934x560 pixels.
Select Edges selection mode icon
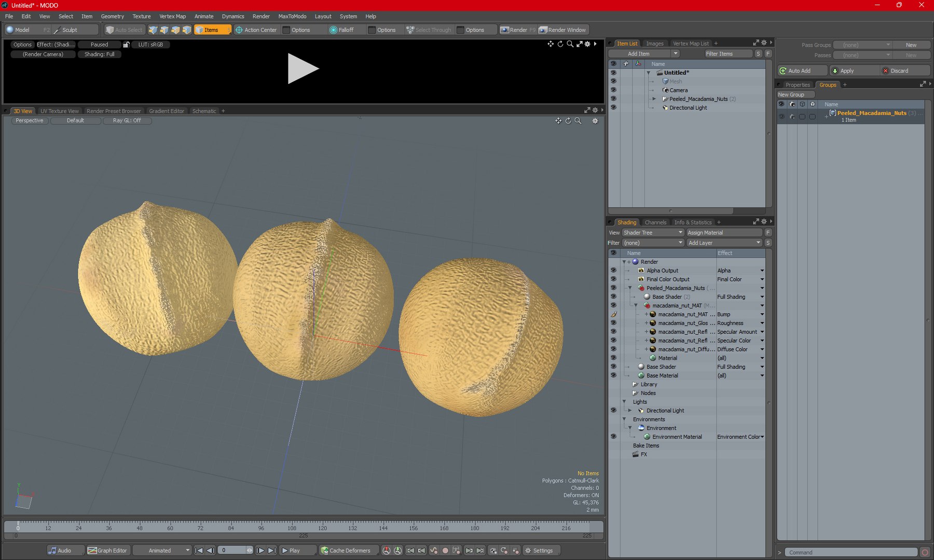tap(164, 30)
